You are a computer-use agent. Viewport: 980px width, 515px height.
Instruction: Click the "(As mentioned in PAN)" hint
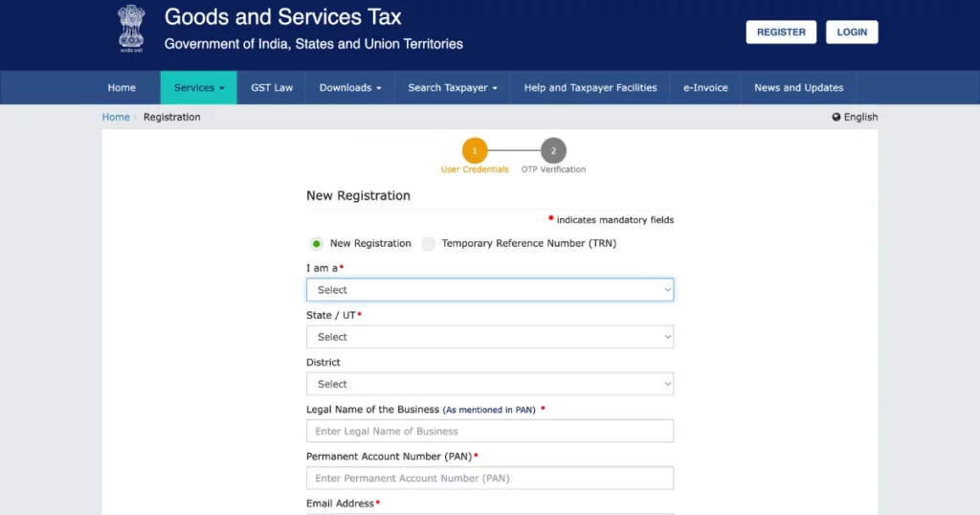click(x=489, y=410)
